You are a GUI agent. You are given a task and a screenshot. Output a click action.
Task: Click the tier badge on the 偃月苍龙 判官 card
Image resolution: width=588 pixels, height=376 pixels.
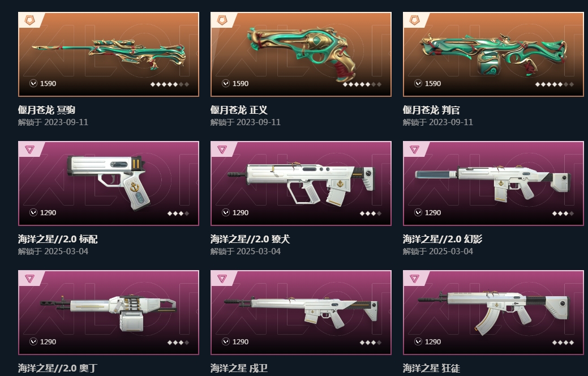pyautogui.click(x=414, y=20)
